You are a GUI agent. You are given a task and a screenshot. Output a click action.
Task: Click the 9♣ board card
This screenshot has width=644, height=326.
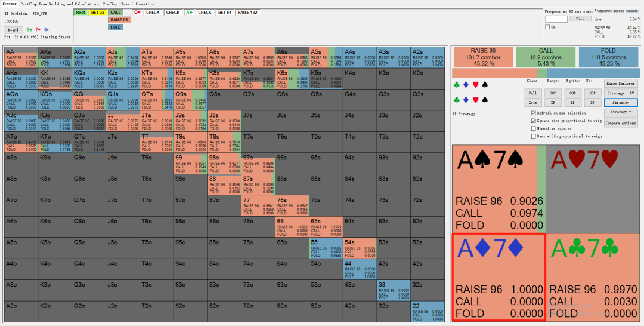pos(30,30)
